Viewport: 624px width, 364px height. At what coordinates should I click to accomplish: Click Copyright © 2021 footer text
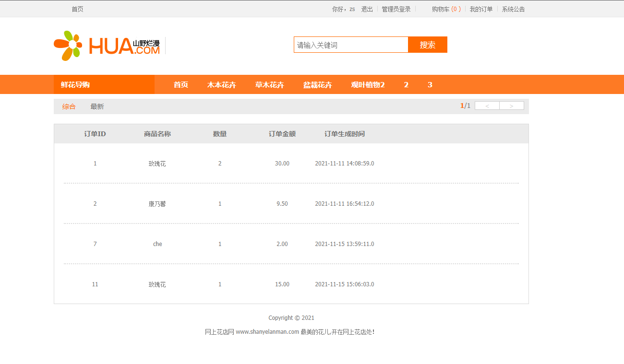(291, 318)
